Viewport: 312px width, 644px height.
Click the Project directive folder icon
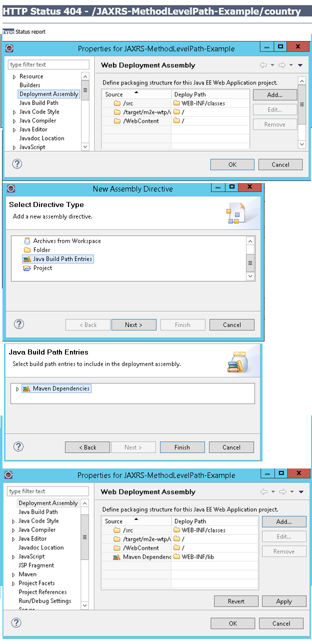pos(27,268)
